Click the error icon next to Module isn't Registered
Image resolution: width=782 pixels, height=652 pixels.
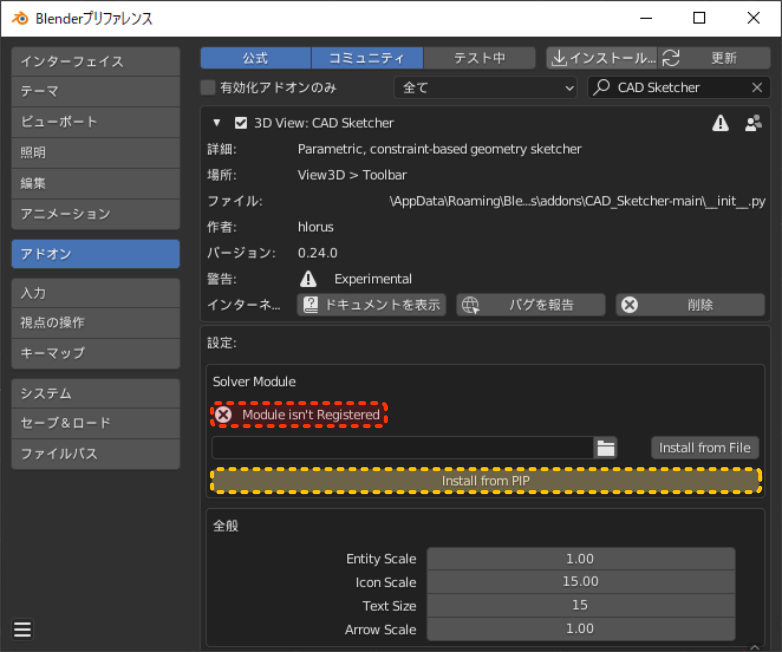[224, 415]
